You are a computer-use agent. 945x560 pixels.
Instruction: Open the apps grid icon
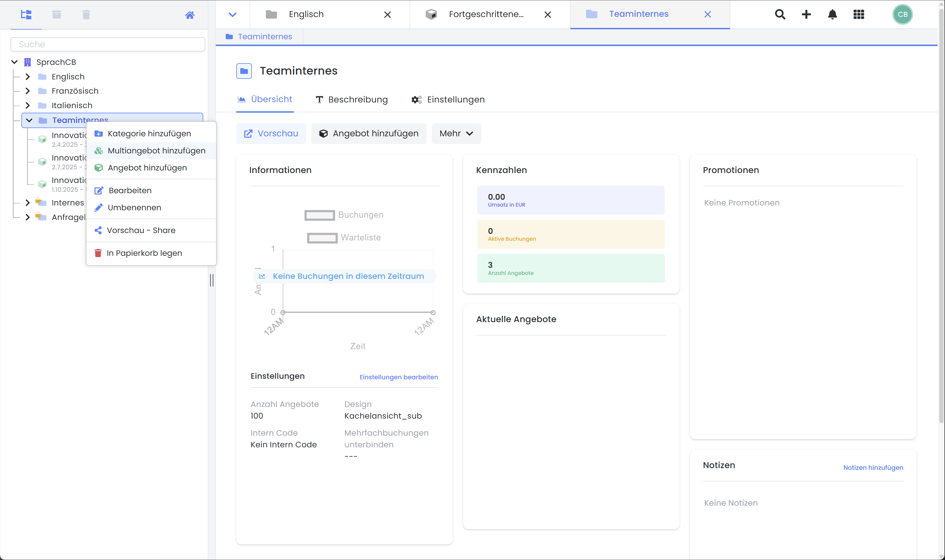(x=858, y=14)
